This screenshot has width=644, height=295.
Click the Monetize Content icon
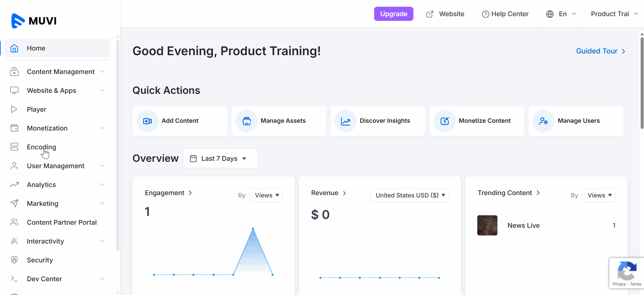click(x=444, y=121)
